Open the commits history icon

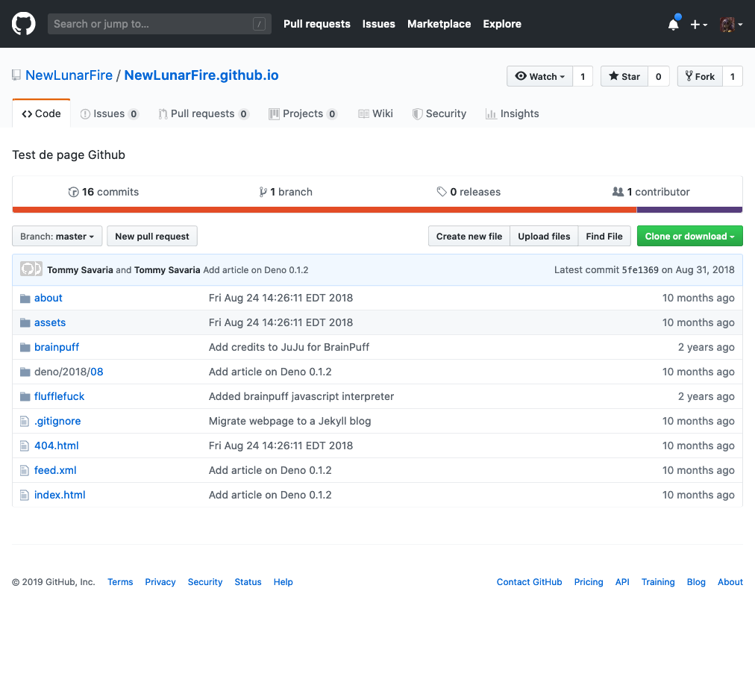(x=73, y=192)
